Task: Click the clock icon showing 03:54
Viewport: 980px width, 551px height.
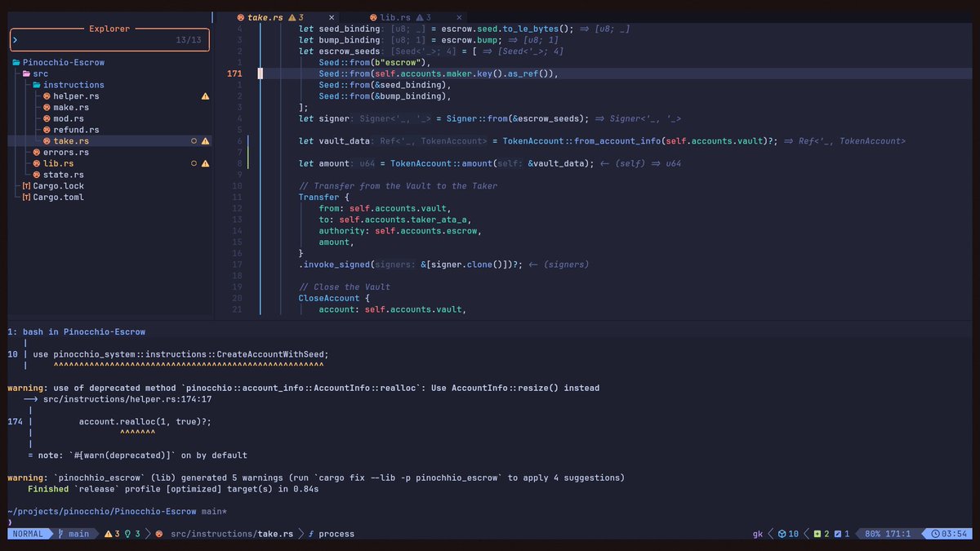Action: (937, 534)
